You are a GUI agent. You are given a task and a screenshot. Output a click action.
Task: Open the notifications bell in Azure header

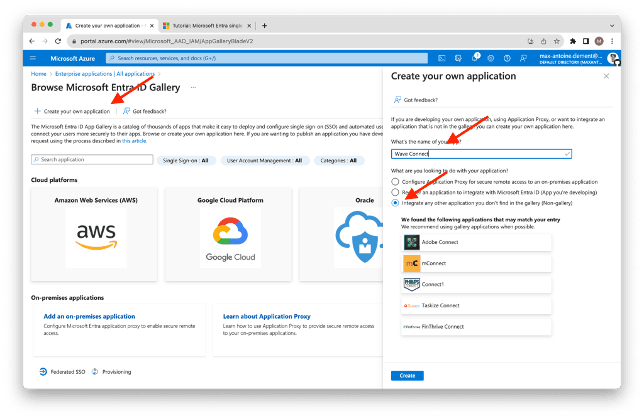click(475, 57)
